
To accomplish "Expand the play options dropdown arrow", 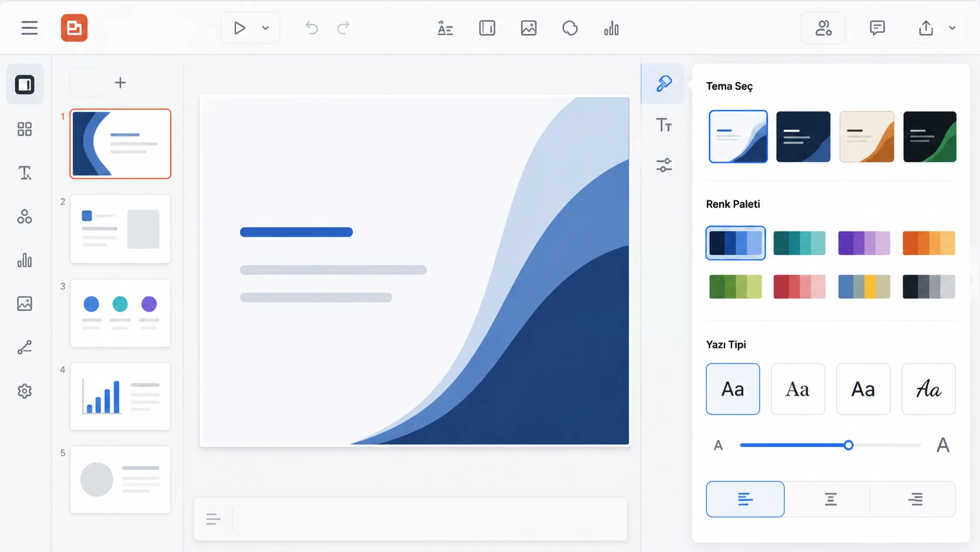I will coord(266,28).
